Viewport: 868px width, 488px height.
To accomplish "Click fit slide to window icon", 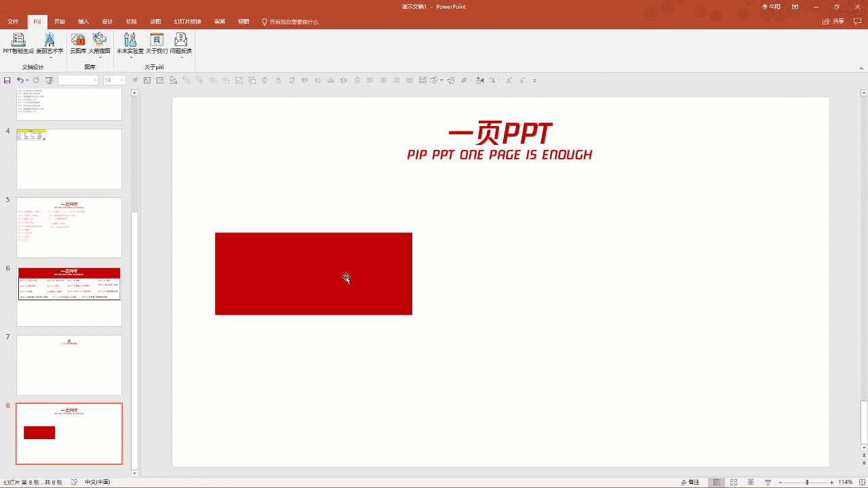I will (861, 482).
